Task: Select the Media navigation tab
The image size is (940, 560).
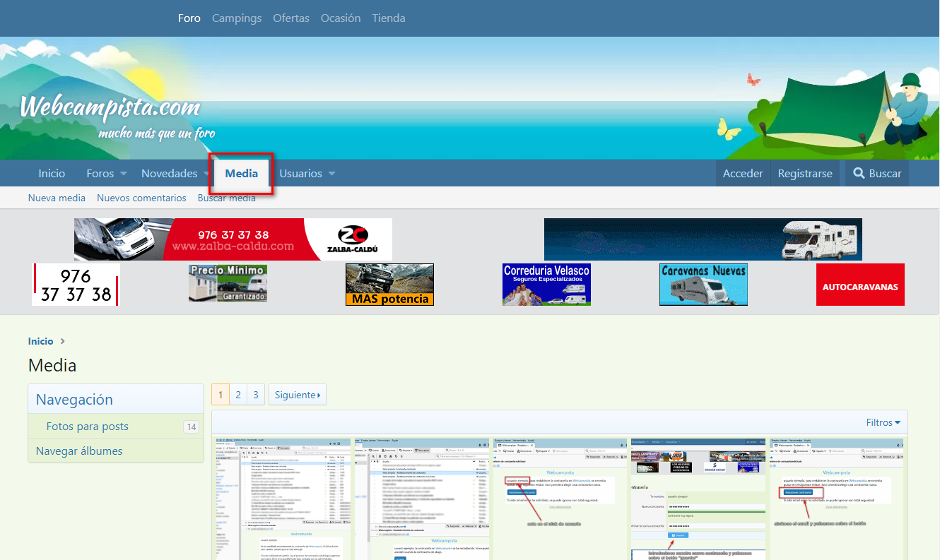Action: point(242,174)
